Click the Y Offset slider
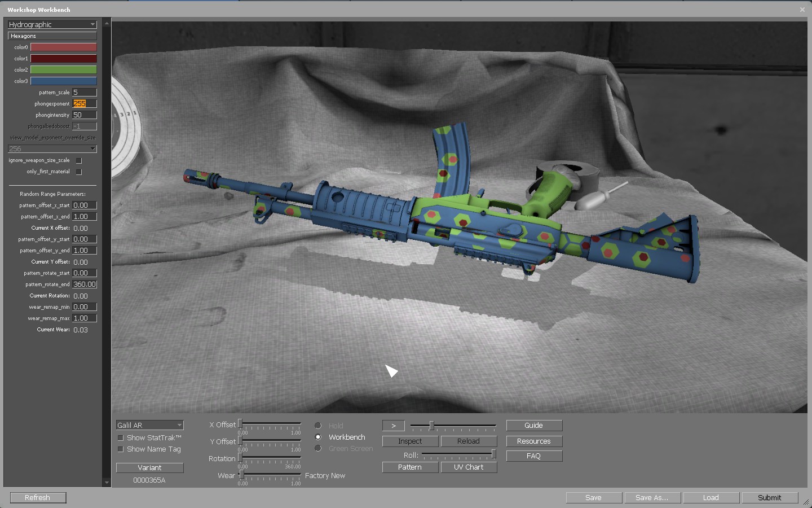 tap(270, 441)
